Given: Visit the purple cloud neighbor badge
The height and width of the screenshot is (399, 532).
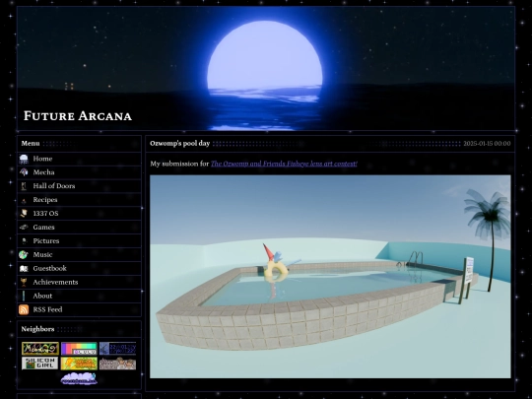Looking at the screenshot, I should 79,378.
